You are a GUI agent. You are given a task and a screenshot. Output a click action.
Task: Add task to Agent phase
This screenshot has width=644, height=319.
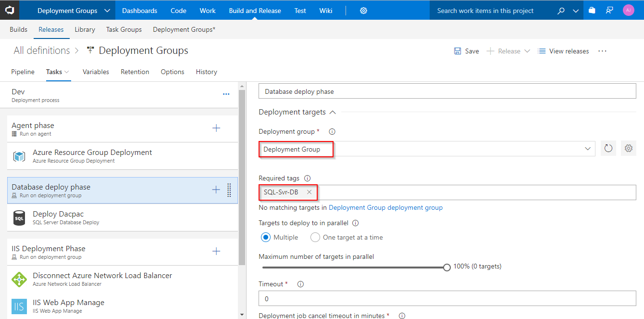pyautogui.click(x=216, y=128)
